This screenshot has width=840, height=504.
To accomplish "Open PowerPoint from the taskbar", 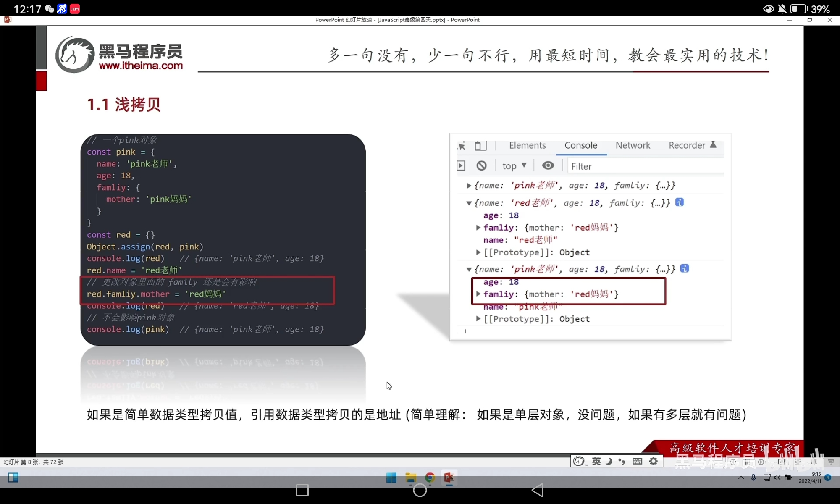I will pyautogui.click(x=449, y=478).
